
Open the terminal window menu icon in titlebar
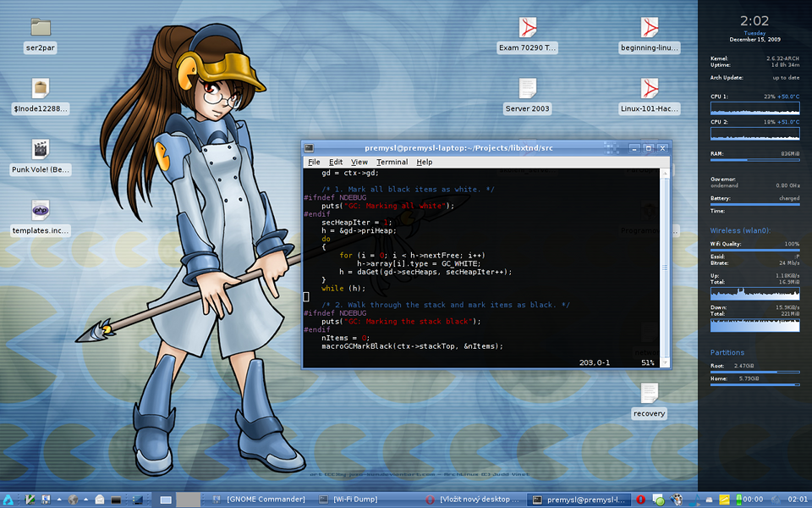coord(310,148)
